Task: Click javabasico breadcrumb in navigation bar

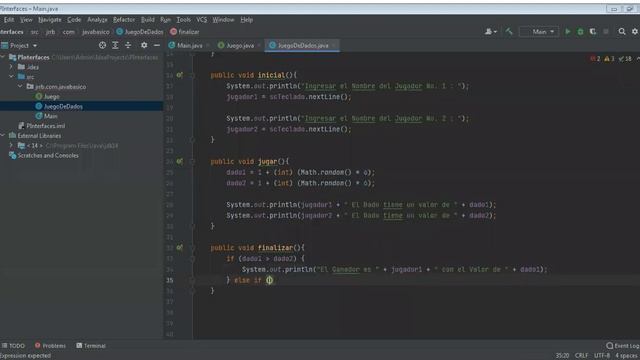Action: pyautogui.click(x=96, y=32)
